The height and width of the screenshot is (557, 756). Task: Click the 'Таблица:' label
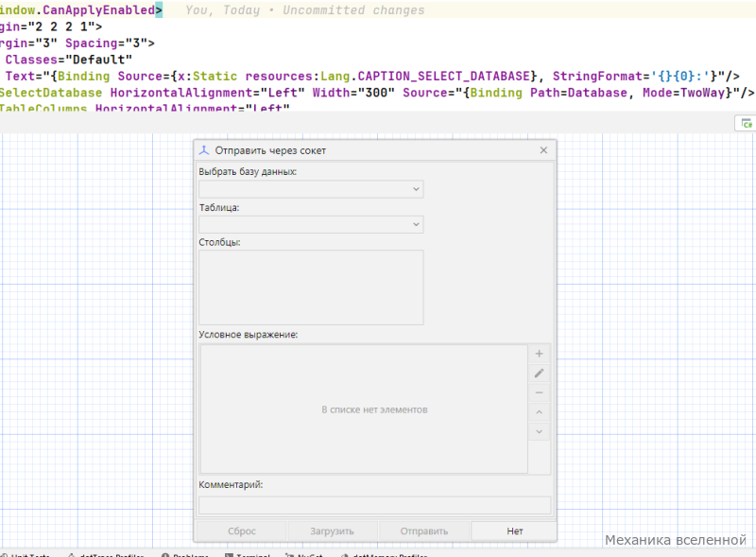pyautogui.click(x=219, y=207)
